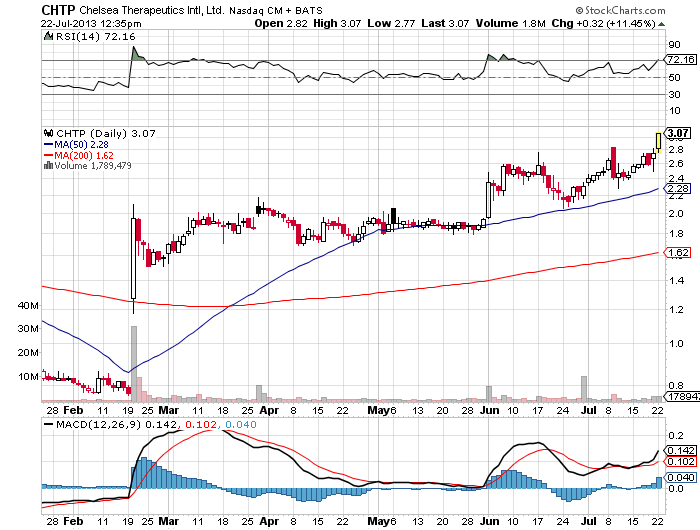Viewport: 700px width, 530px height.
Task: Click the MA(200) 1.62 legend entry
Action: pos(79,155)
